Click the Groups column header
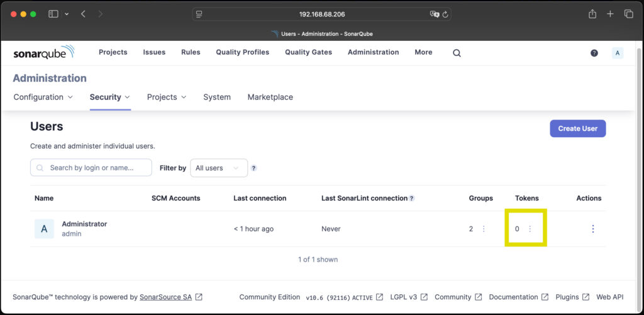This screenshot has width=644, height=315. point(481,198)
